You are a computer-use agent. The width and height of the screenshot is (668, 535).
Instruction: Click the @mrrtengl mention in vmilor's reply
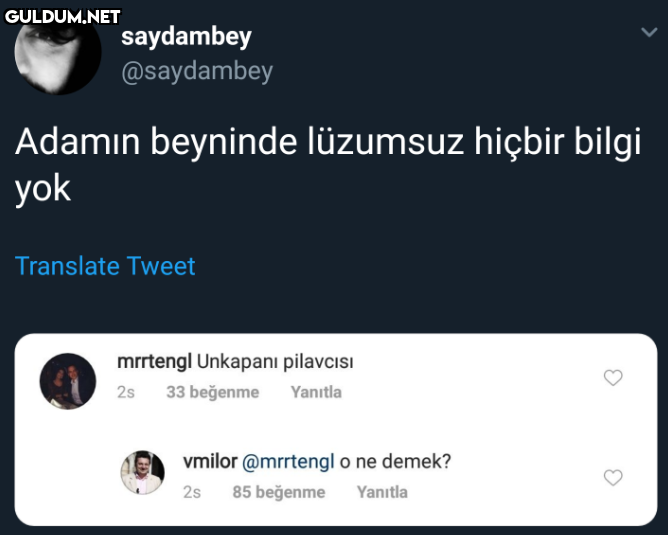click(289, 461)
